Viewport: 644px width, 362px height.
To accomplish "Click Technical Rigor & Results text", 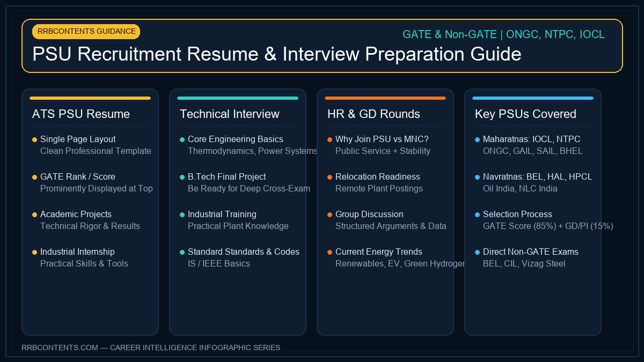I will [x=90, y=226].
